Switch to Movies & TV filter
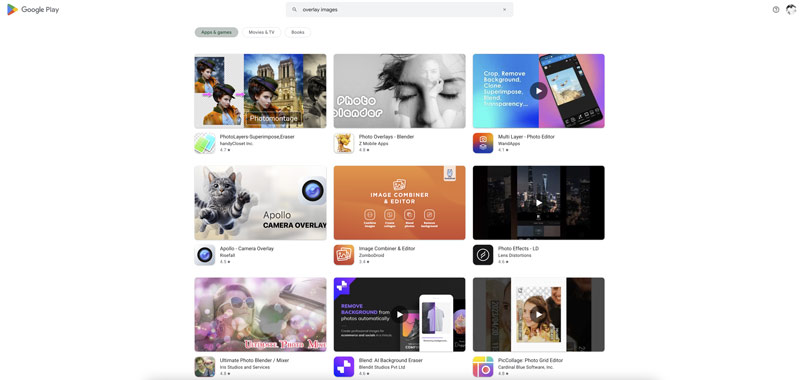800x380 pixels. pyautogui.click(x=261, y=32)
